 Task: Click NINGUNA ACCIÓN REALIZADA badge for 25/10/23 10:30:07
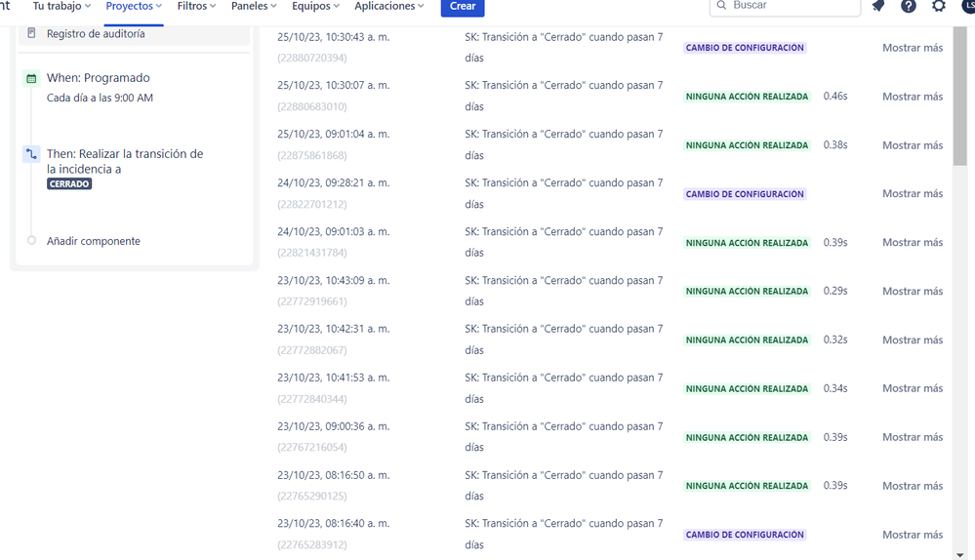747,97
